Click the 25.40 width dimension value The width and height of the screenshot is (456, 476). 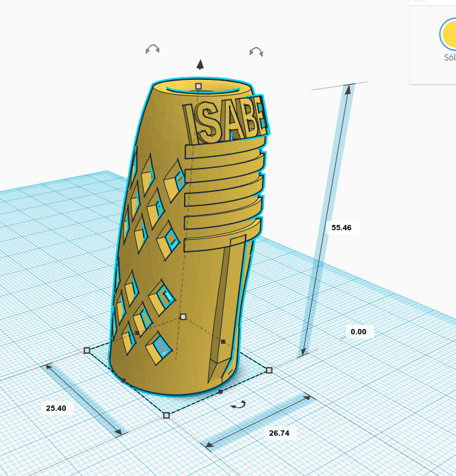click(x=56, y=408)
